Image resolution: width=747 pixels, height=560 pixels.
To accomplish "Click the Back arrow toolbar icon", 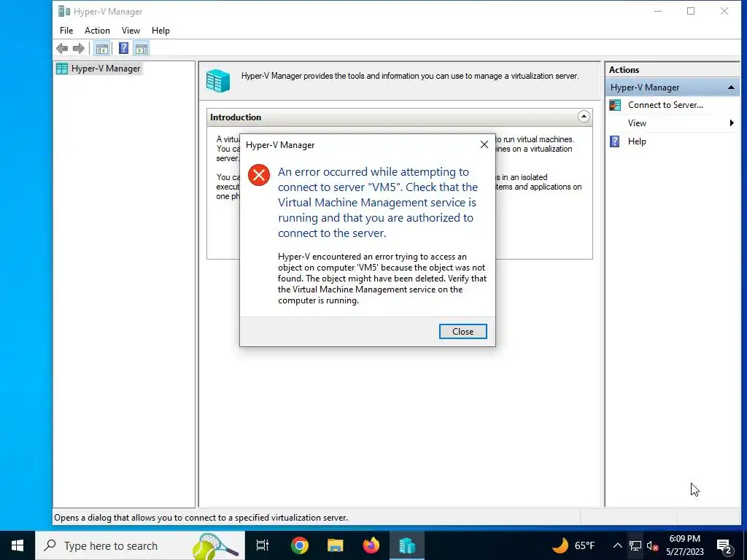I will (62, 48).
